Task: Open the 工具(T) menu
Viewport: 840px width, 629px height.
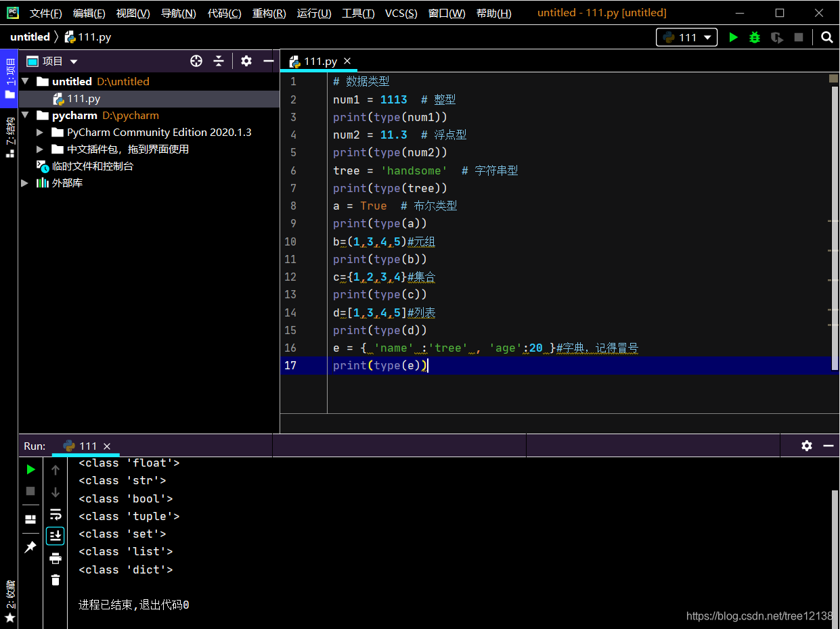Action: click(358, 14)
